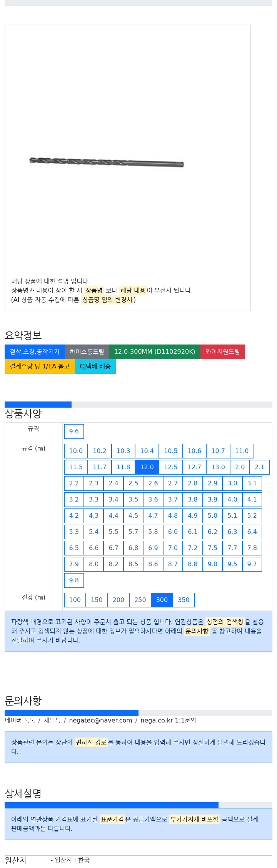Select the 350 mm length option
The image size is (277, 868).
pos(184,600)
